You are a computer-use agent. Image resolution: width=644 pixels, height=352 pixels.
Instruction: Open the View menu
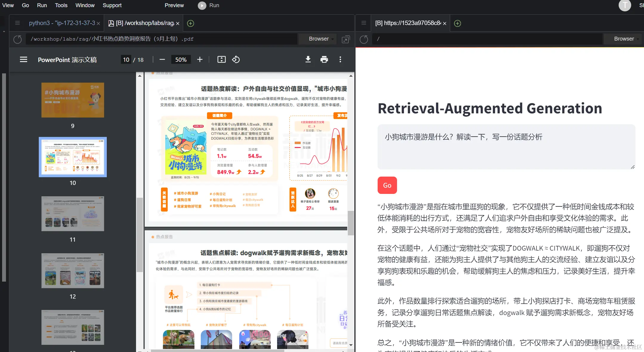point(8,5)
